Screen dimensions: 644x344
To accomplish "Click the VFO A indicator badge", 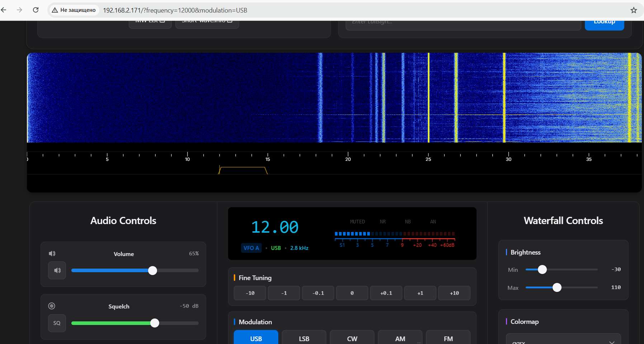I will tap(251, 248).
